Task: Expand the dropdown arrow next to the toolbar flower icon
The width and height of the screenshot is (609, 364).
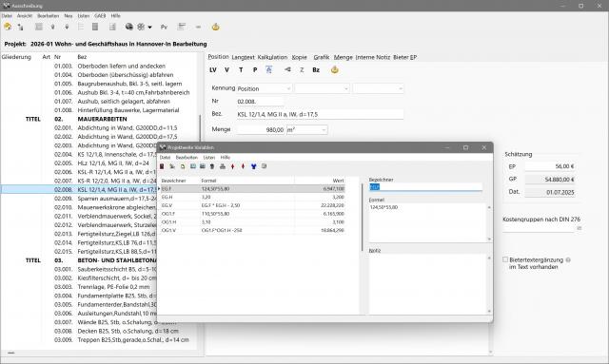Action: point(150,28)
